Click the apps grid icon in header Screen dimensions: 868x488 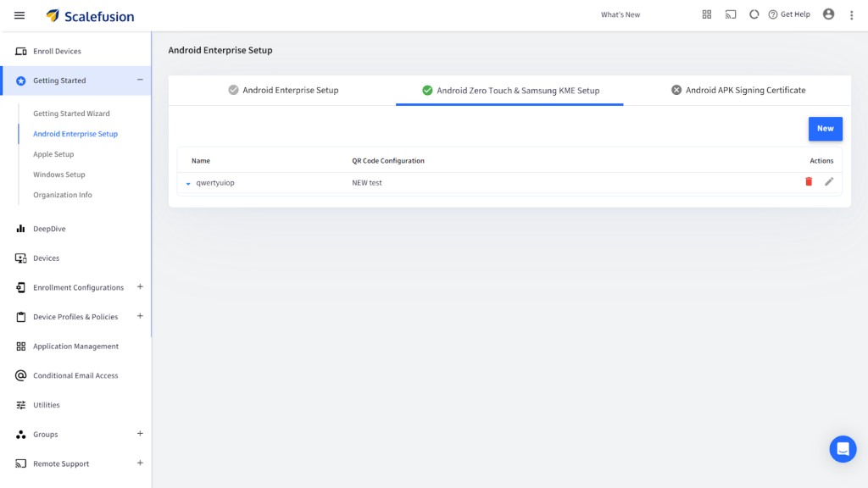pos(707,14)
